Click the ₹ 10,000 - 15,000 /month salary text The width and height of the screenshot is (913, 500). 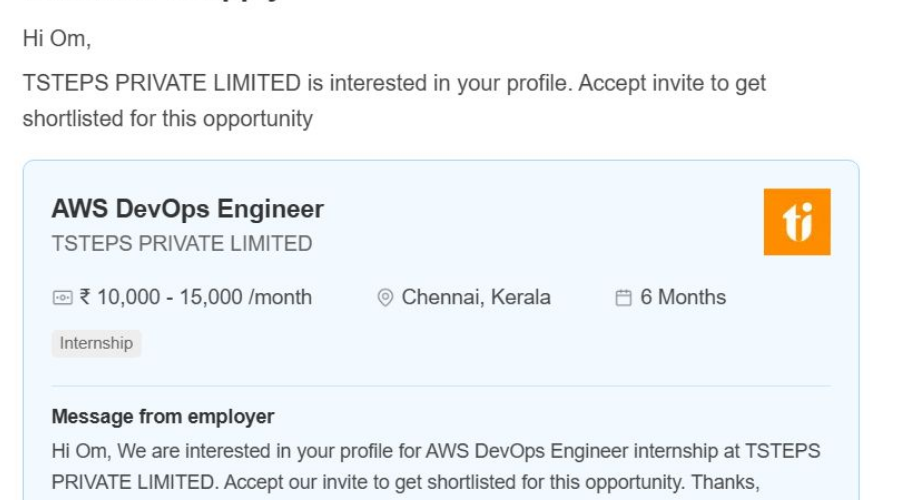[196, 297]
